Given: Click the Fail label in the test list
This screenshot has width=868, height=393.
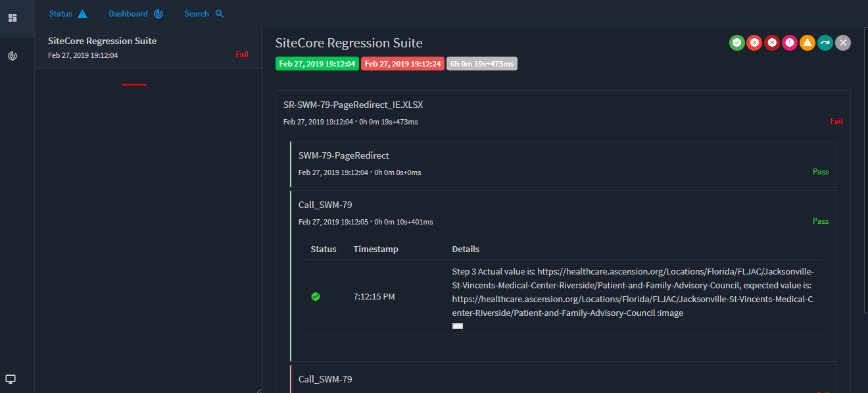Looking at the screenshot, I should [242, 55].
